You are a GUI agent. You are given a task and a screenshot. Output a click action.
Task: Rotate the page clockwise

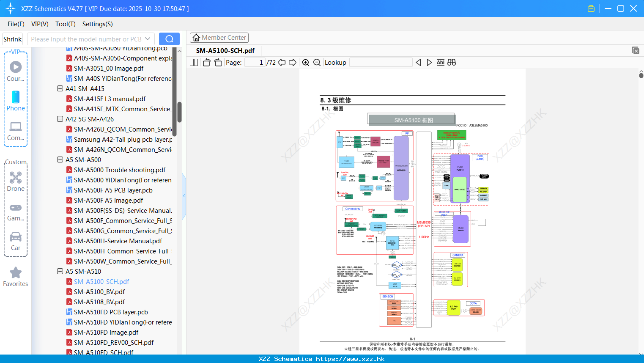coord(218,62)
